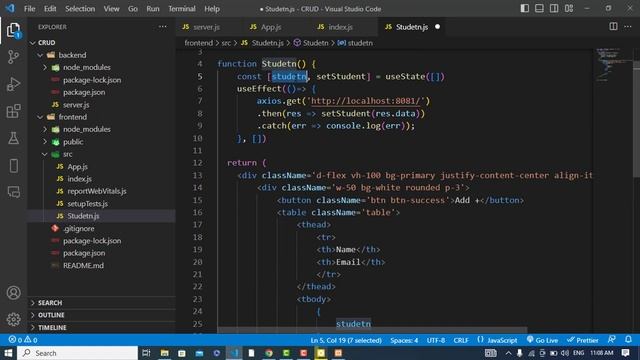This screenshot has height=360, width=640.
Task: Open notifications bell in status bar
Action: [x=628, y=340]
